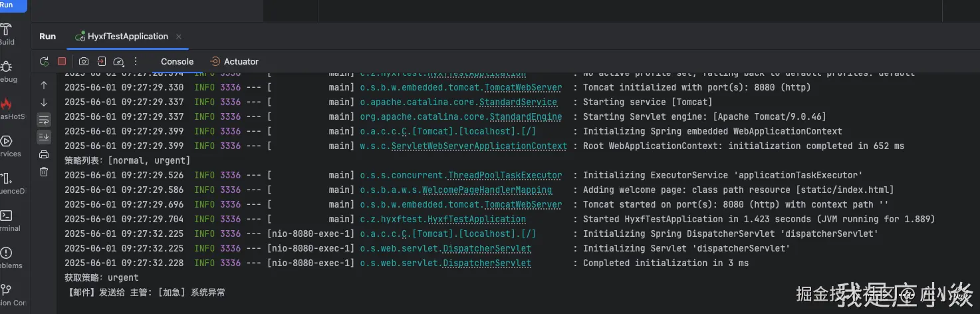Open the Debug tool window
The height and width of the screenshot is (314, 980).
tap(7, 71)
